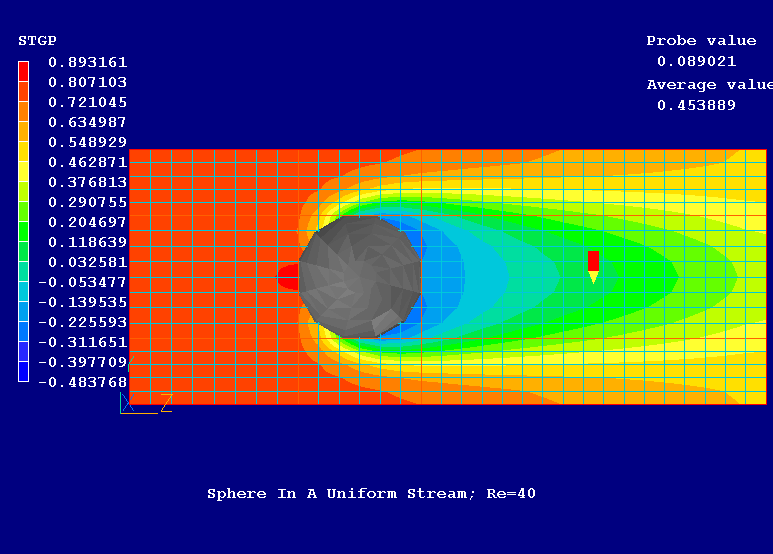Click the red stagnation spot left of sphere

tap(287, 276)
